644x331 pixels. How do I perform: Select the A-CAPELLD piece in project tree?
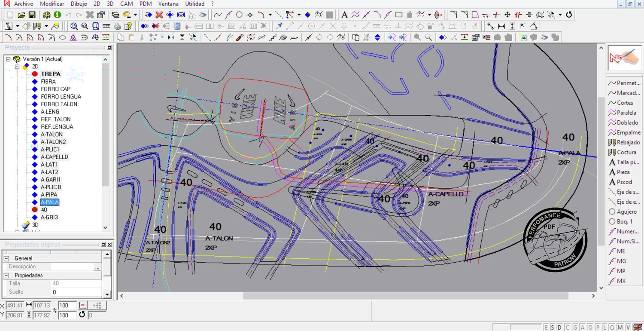tap(54, 157)
